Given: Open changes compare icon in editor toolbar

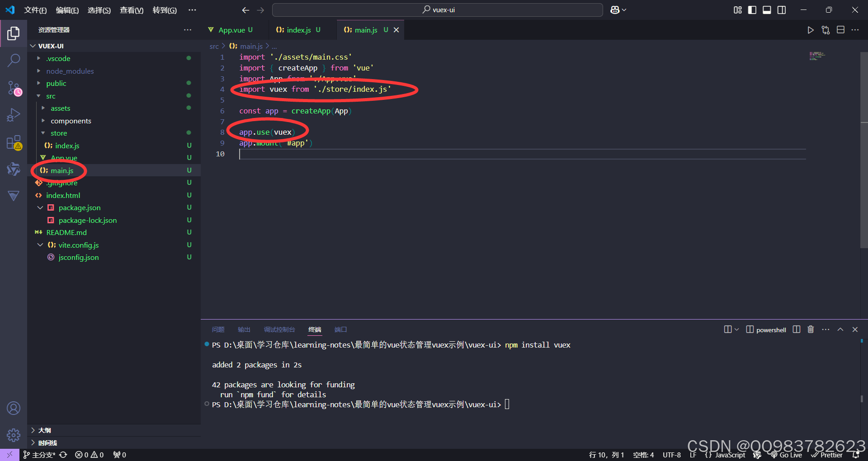Looking at the screenshot, I should (x=826, y=30).
